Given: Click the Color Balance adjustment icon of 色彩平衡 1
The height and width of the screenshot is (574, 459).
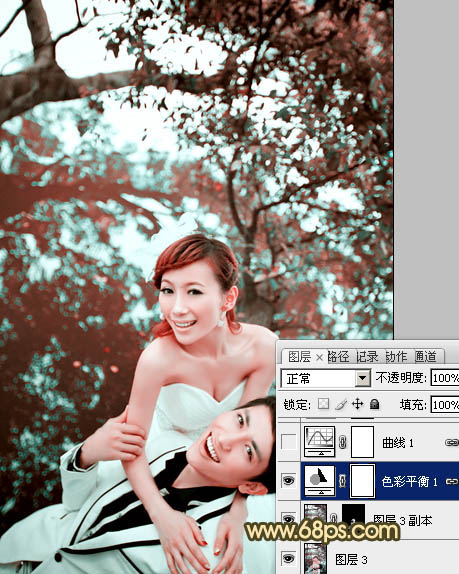Looking at the screenshot, I should pyautogui.click(x=320, y=481).
